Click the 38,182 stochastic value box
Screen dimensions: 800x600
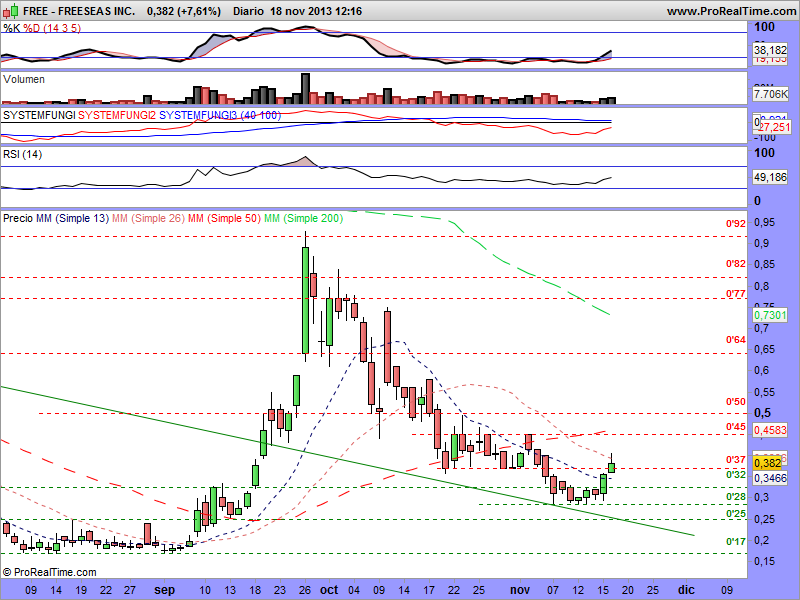(770, 50)
